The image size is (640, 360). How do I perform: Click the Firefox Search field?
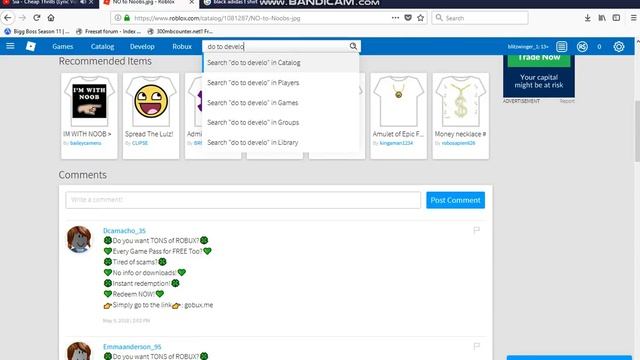[480, 18]
